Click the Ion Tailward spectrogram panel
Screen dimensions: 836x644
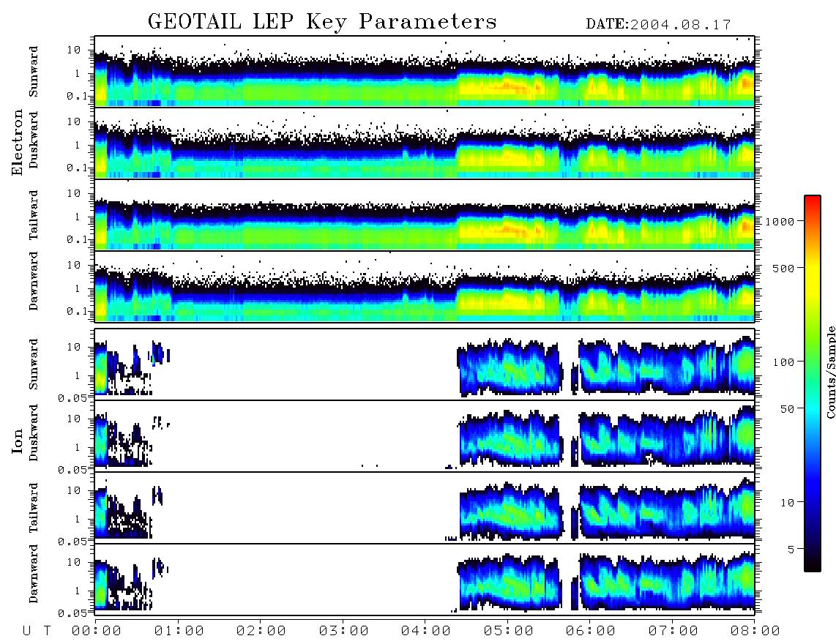[425, 508]
